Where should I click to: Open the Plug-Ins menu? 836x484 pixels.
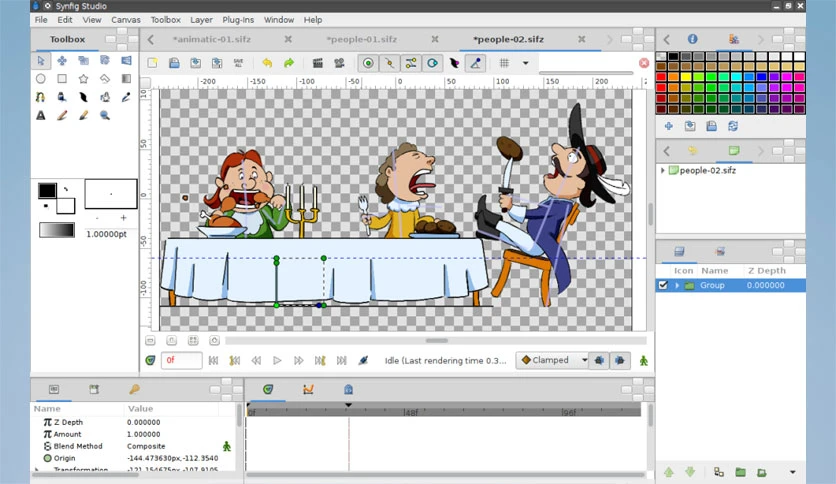coord(238,20)
